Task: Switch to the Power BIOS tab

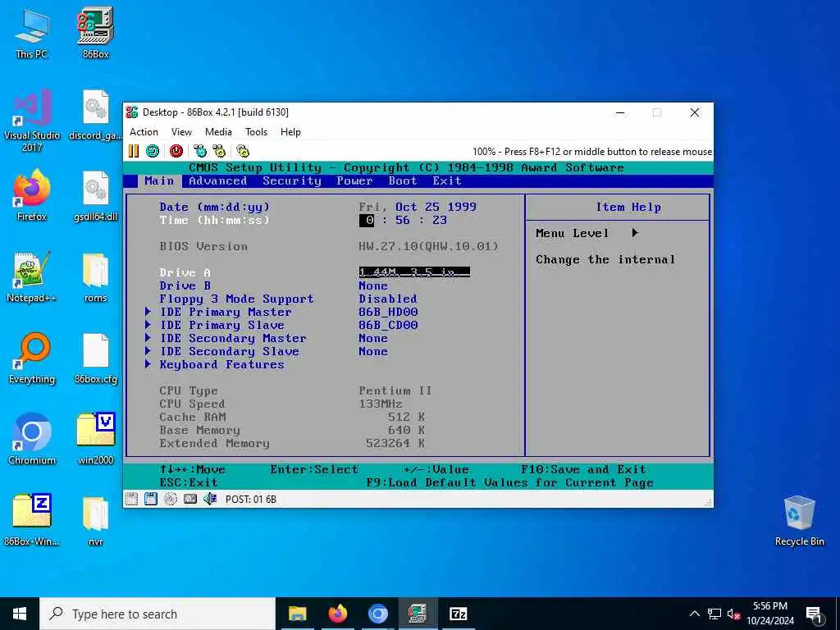Action: pyautogui.click(x=354, y=181)
